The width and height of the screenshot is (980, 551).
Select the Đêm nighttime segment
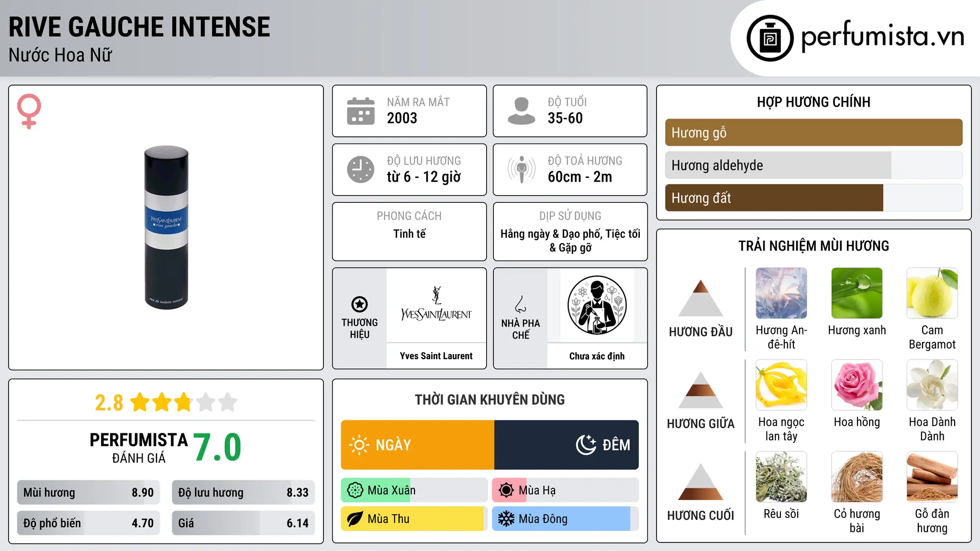click(x=567, y=445)
